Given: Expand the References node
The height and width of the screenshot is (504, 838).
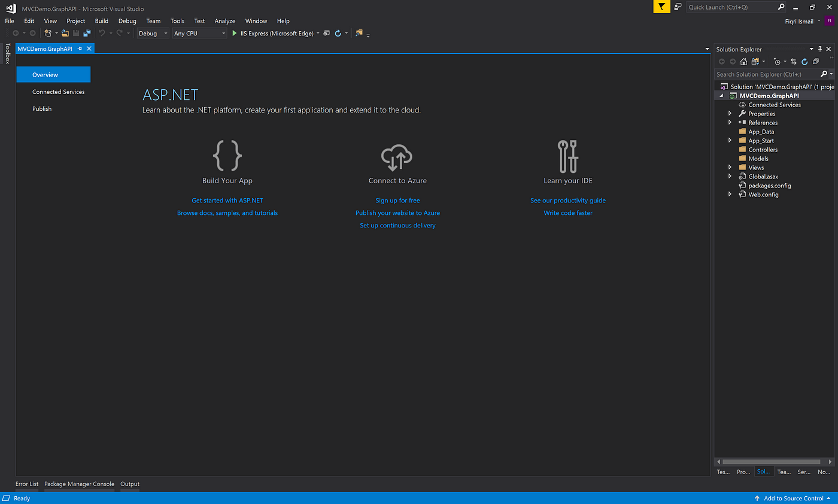Looking at the screenshot, I should coord(730,122).
